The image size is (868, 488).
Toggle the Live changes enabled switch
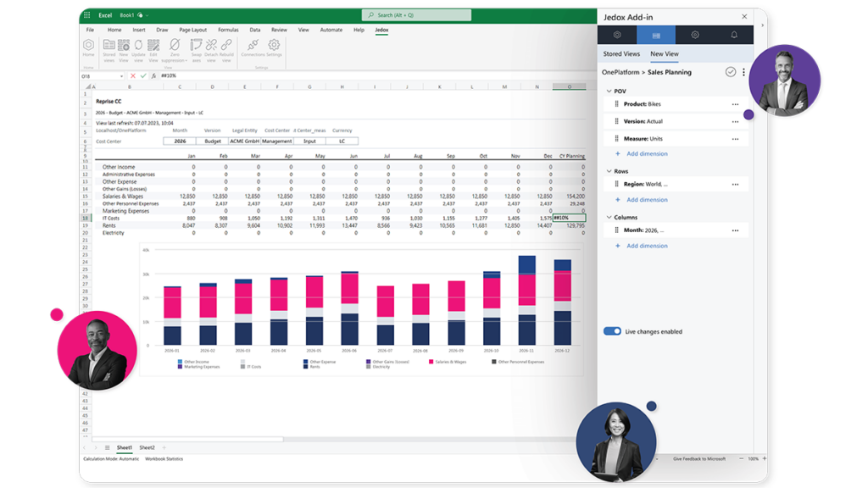tap(612, 331)
